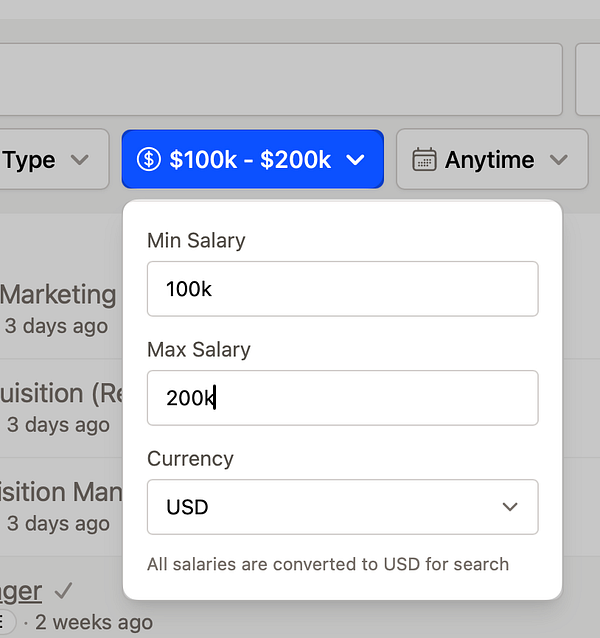Open the underlined 'ger' job title link
Image resolution: width=600 pixels, height=638 pixels.
(21, 592)
